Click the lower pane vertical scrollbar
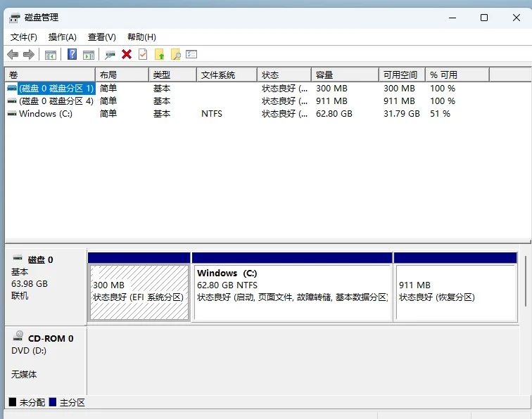 [x=526, y=281]
